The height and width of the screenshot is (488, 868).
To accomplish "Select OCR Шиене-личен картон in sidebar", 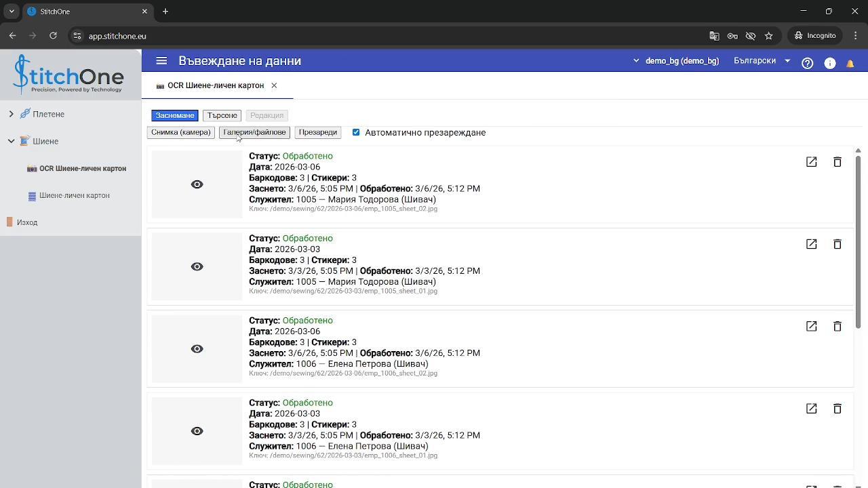I will (76, 168).
